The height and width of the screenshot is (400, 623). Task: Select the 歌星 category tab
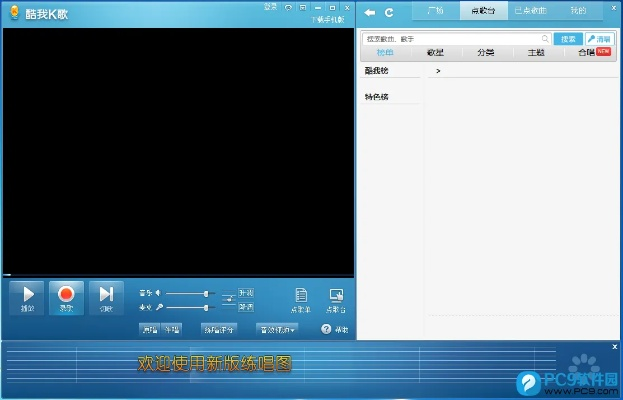435,52
